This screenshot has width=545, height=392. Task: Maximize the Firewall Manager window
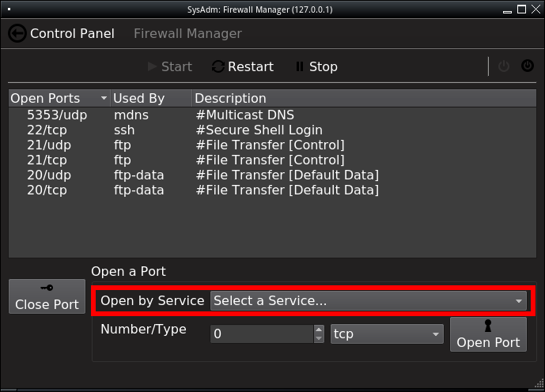tap(521, 9)
